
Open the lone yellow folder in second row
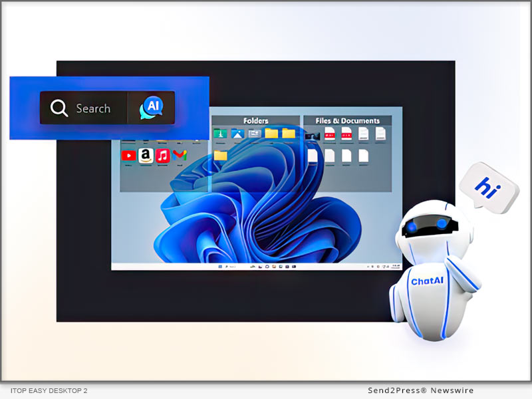[220, 156]
